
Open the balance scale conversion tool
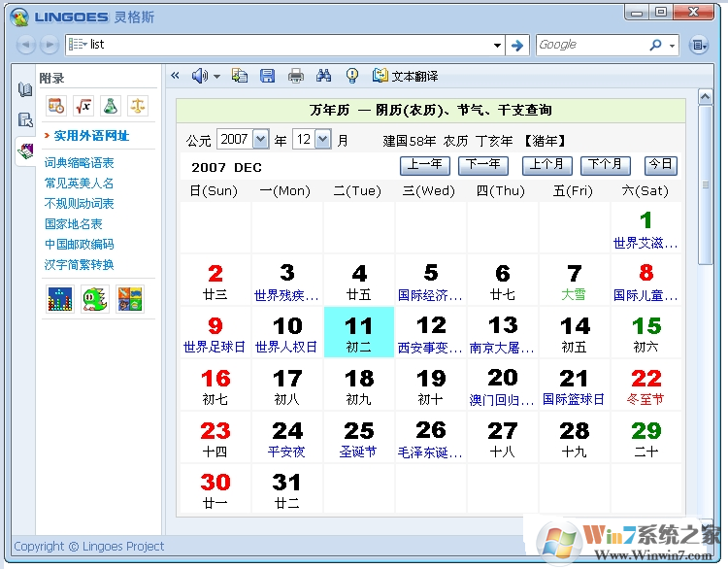[138, 106]
